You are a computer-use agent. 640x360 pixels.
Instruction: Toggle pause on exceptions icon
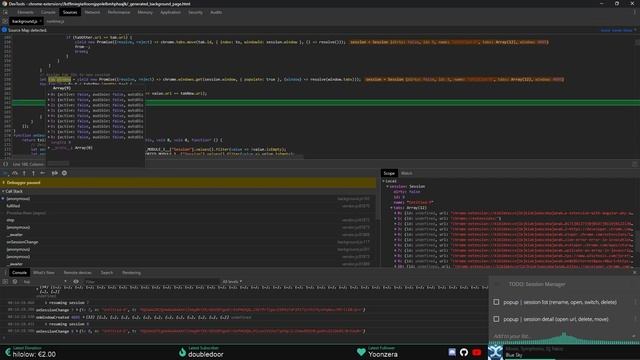64,173
